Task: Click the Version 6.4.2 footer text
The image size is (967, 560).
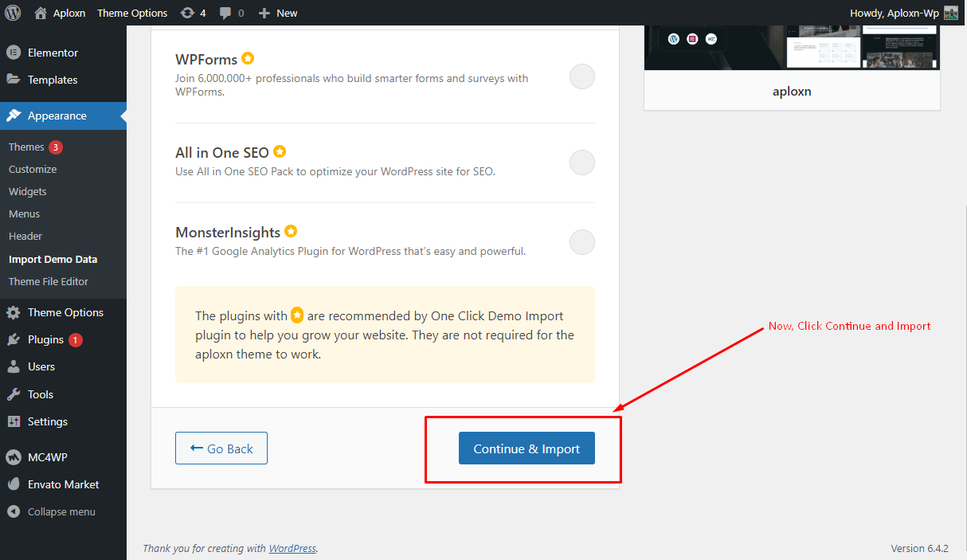Action: click(x=920, y=548)
